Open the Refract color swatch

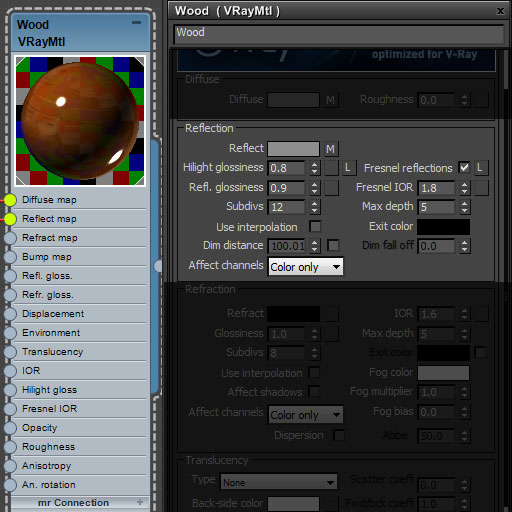pos(294,314)
